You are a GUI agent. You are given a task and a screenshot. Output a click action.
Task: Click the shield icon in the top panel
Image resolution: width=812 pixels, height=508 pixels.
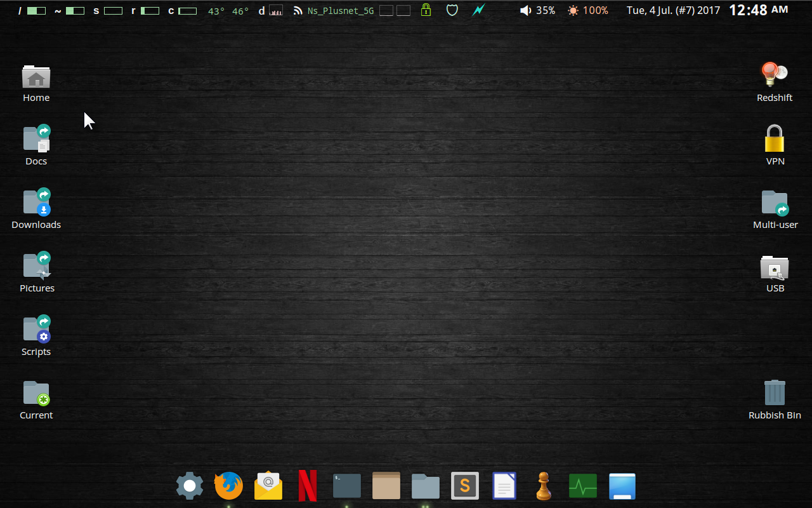[x=452, y=10]
